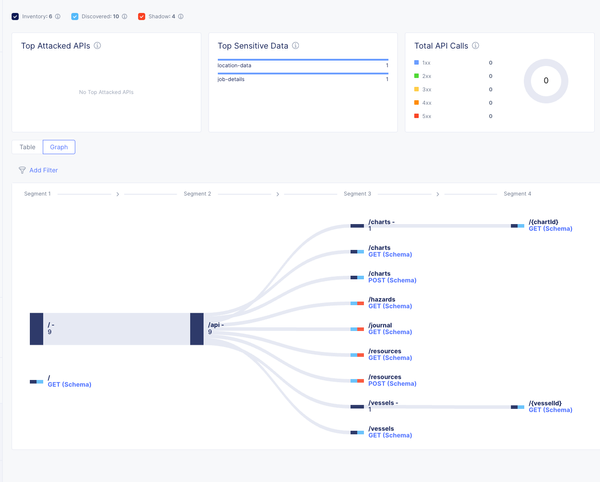Uncheck the Inventory checkbox
This screenshot has width=600, height=482.
[x=15, y=17]
